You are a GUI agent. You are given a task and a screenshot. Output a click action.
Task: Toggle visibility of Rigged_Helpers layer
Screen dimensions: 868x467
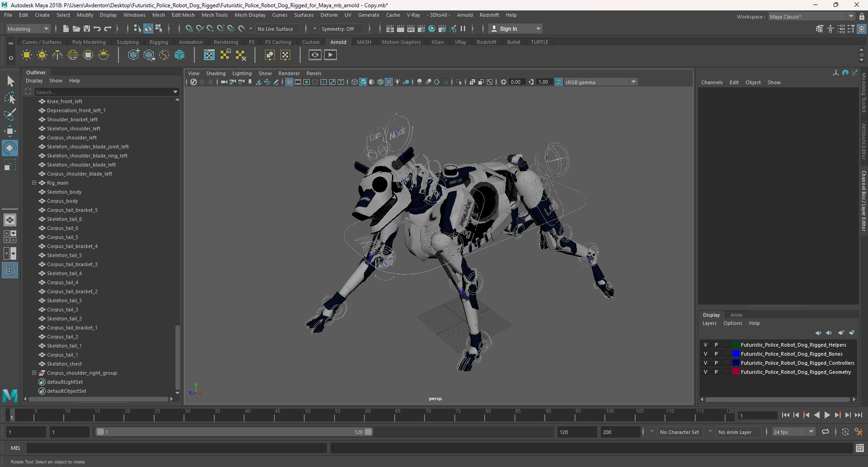(705, 345)
